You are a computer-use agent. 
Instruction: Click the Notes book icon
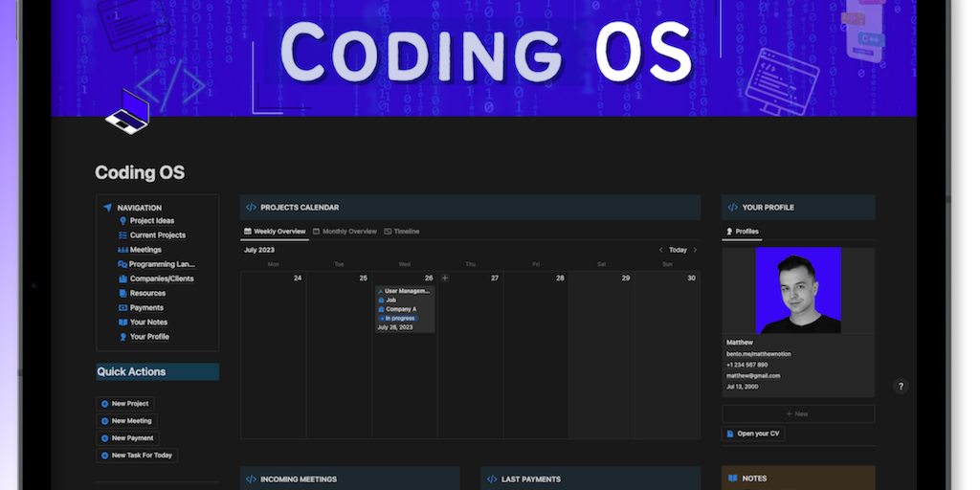(x=732, y=479)
